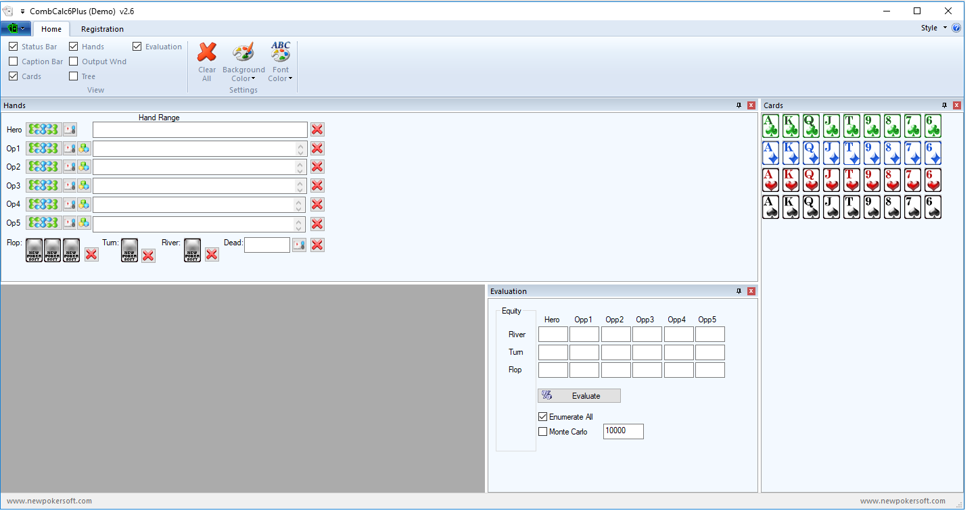Clear the Op1 hand range with red X

tap(317, 149)
